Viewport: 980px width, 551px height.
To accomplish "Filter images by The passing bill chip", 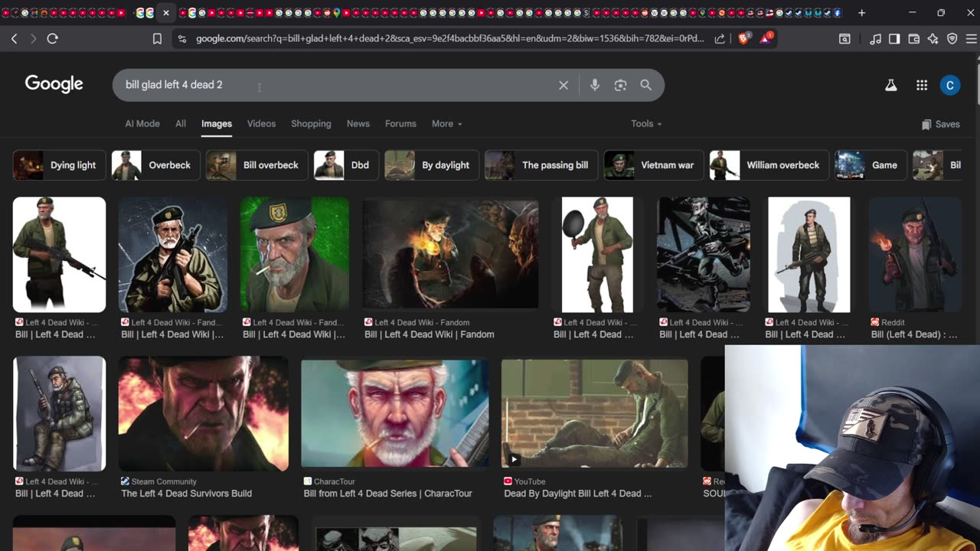I will click(x=541, y=165).
